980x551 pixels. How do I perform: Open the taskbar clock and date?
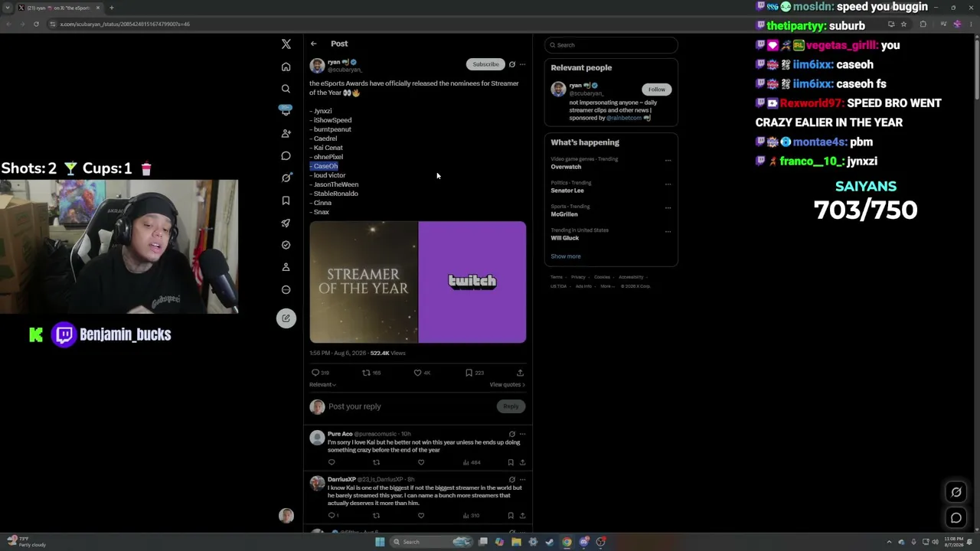point(954,542)
